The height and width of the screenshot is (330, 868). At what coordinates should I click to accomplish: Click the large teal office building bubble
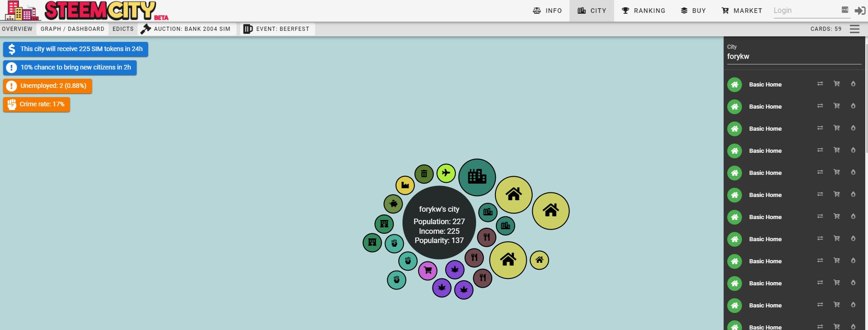pos(477,177)
